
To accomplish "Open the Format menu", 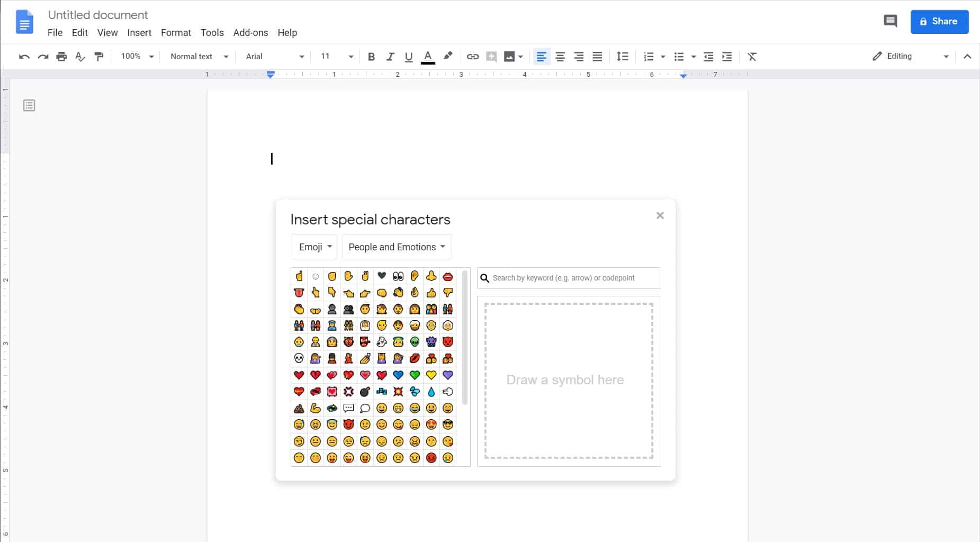I will click(176, 33).
